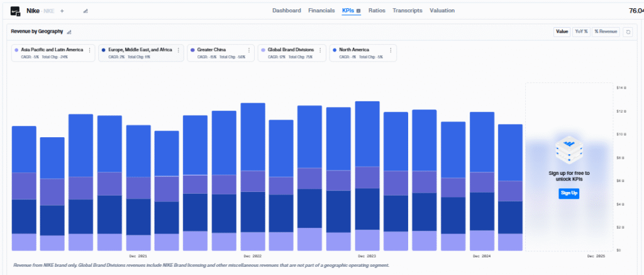Switch to the Financials tab
This screenshot has width=644, height=275.
tap(321, 11)
